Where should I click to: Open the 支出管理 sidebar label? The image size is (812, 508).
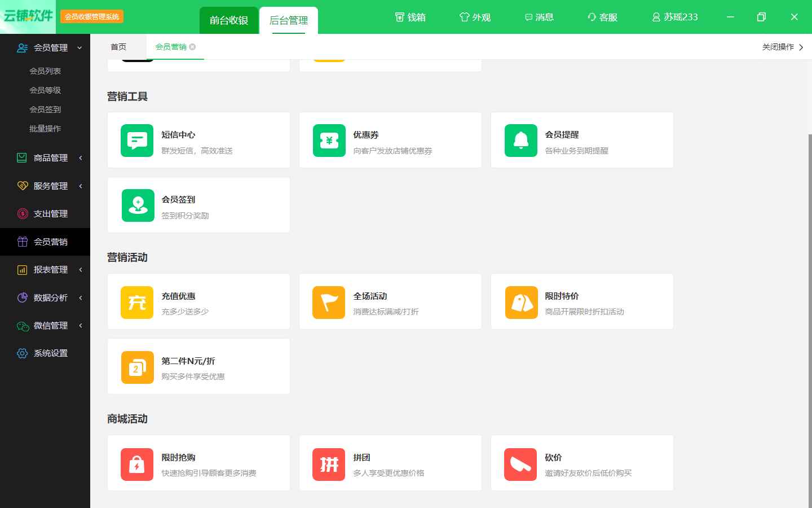click(x=51, y=214)
